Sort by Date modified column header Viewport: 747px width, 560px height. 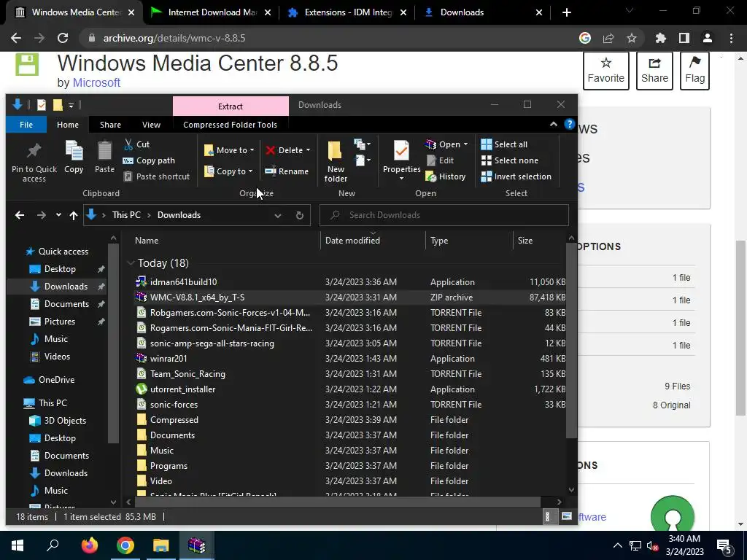[x=373, y=241]
